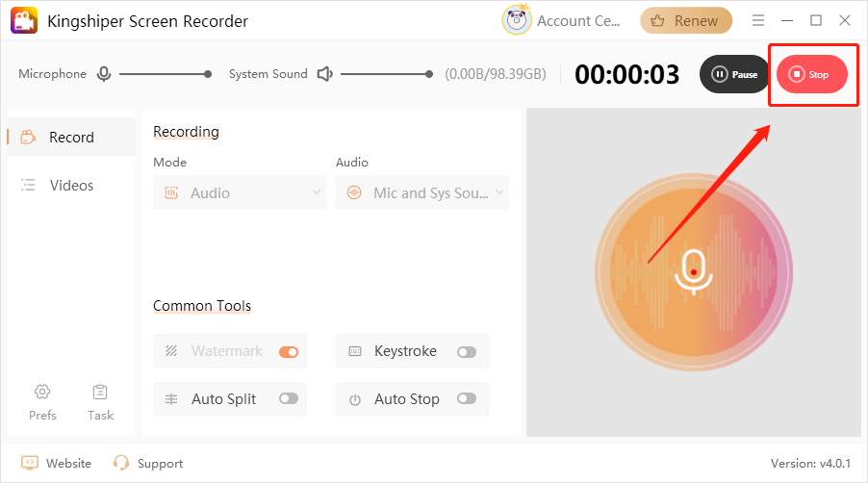Image resolution: width=868 pixels, height=483 pixels.
Task: Enable the Auto Split toggle
Action: click(289, 398)
